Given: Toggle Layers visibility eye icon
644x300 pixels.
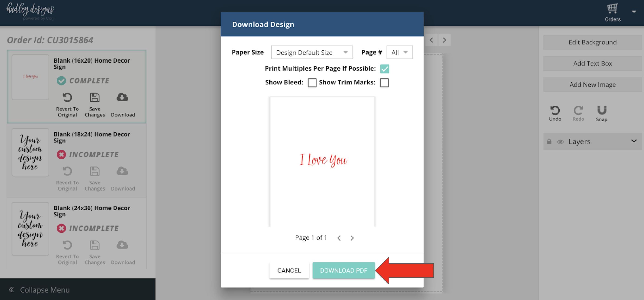Looking at the screenshot, I should (x=560, y=141).
